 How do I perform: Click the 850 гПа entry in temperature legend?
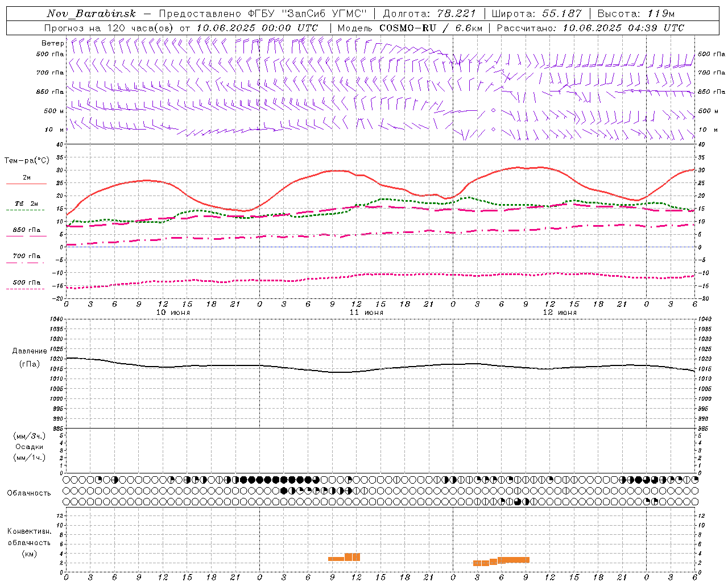(27, 230)
